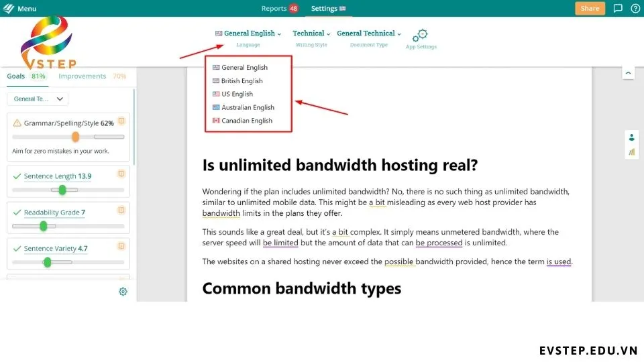Open the Sentence Length 13.9 goal
The image size is (644, 362).
(58, 176)
